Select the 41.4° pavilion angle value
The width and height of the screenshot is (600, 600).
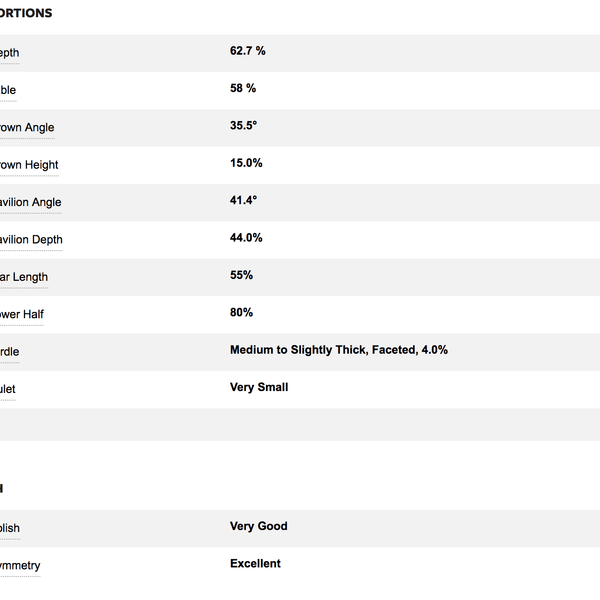pyautogui.click(x=244, y=200)
